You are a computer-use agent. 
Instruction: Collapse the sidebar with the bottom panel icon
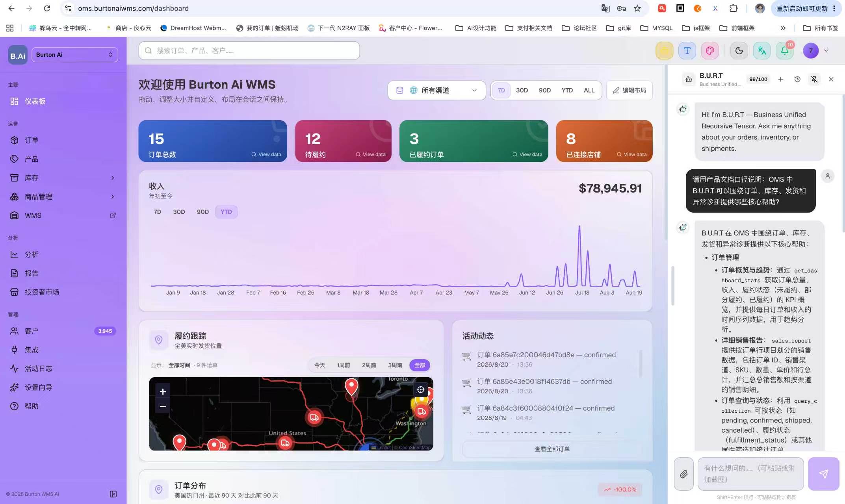pyautogui.click(x=113, y=494)
